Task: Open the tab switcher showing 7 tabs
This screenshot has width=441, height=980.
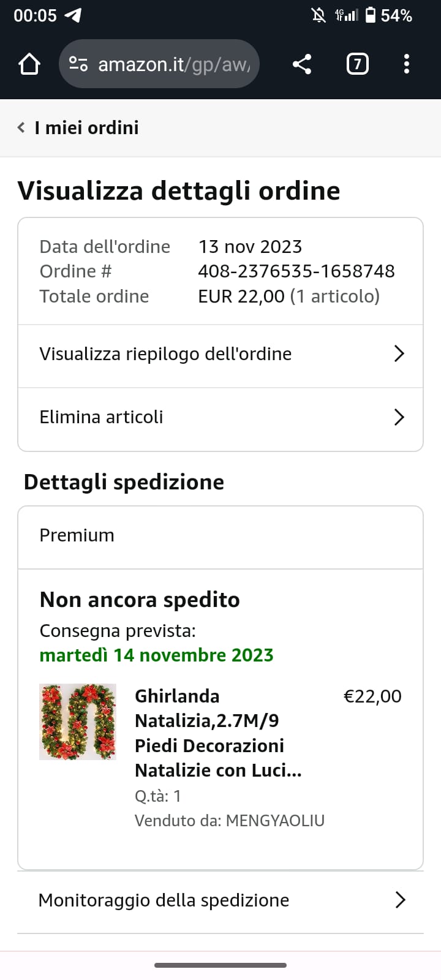Action: pyautogui.click(x=357, y=64)
